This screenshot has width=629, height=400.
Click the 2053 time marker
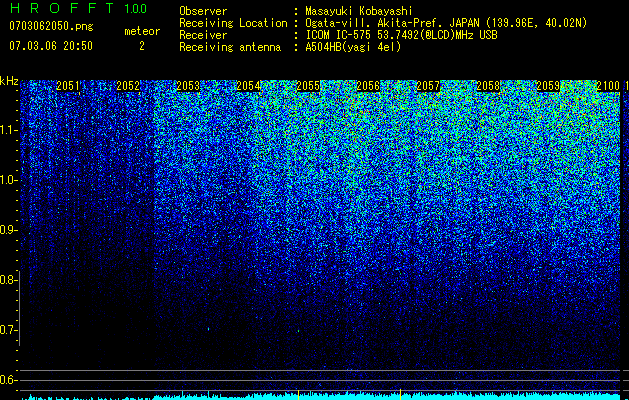coord(188,86)
